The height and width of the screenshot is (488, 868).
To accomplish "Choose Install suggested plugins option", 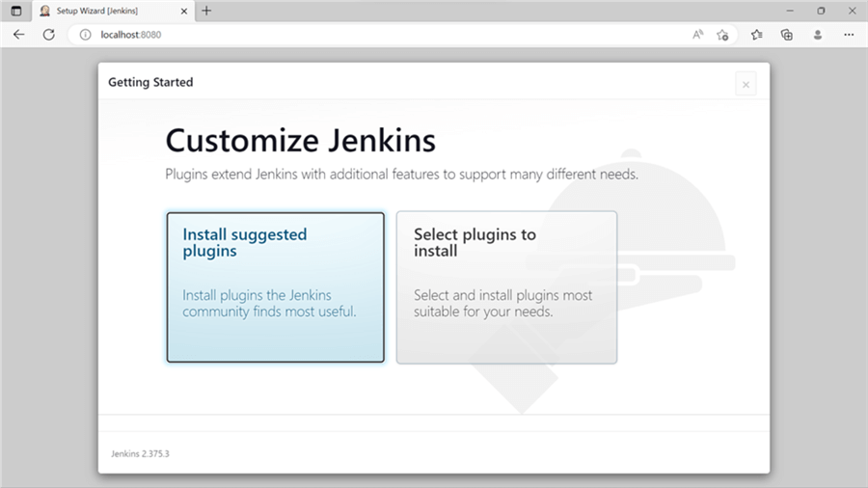I will coord(275,287).
